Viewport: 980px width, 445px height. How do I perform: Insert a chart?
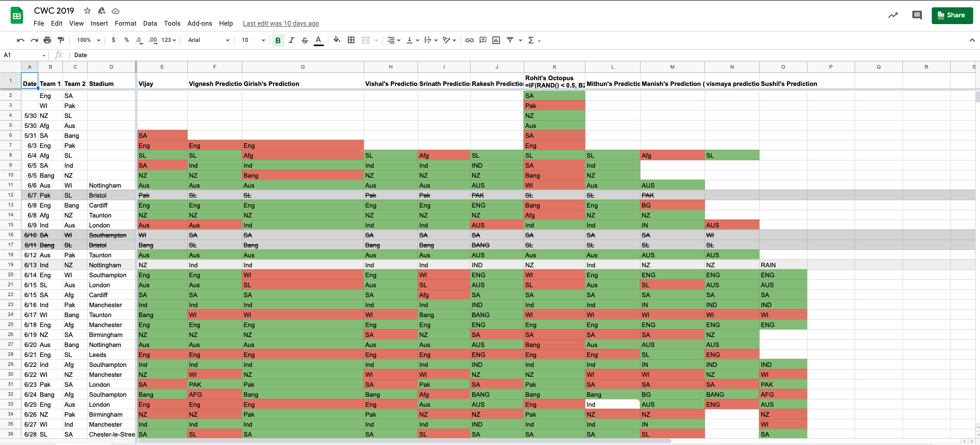[x=496, y=40]
